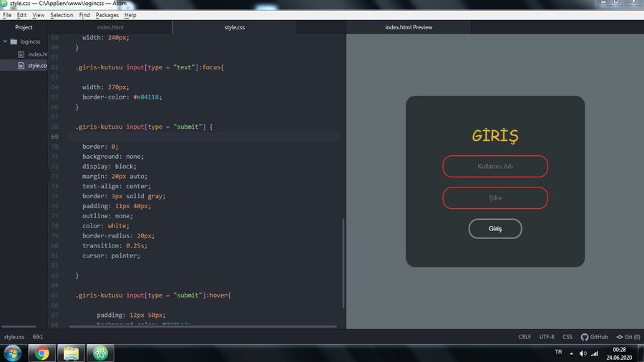This screenshot has height=362, width=644.
Task: Click the Git commit icon in status bar
Action: [620, 337]
